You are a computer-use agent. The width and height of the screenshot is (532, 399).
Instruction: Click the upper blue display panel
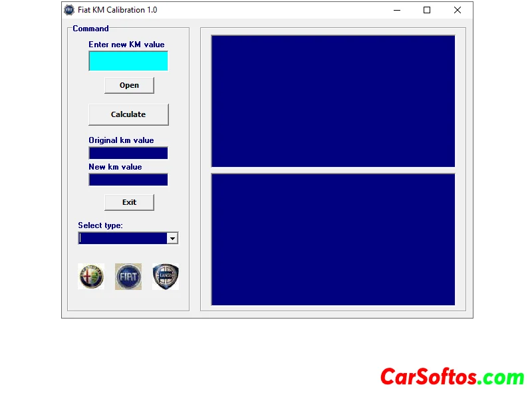tap(333, 100)
